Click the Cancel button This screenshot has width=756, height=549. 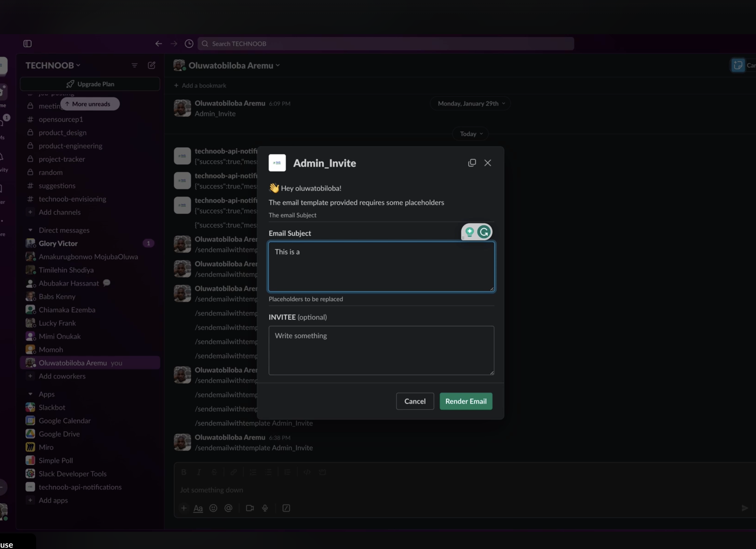pyautogui.click(x=415, y=401)
